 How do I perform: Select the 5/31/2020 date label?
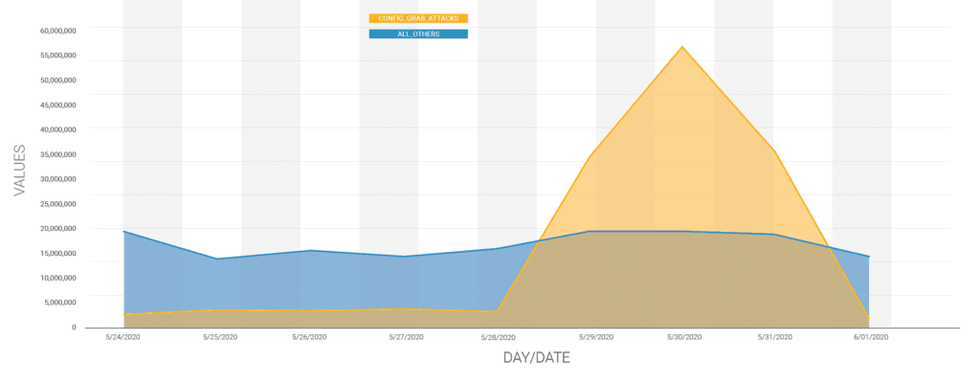[775, 337]
